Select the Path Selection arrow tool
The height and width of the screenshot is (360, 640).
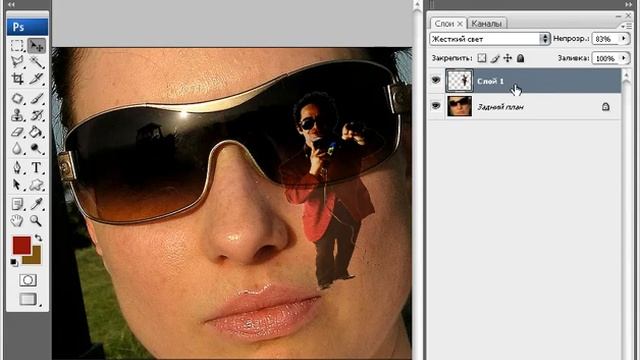(x=17, y=185)
